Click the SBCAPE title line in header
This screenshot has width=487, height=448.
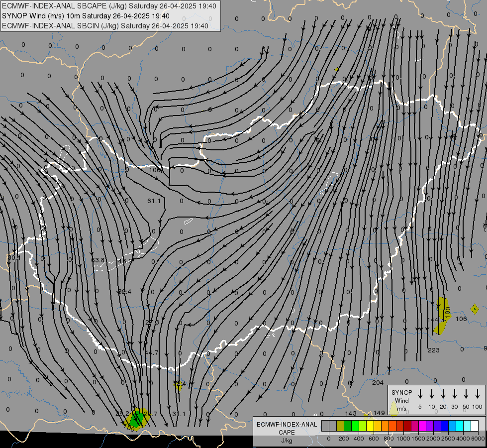109,6
